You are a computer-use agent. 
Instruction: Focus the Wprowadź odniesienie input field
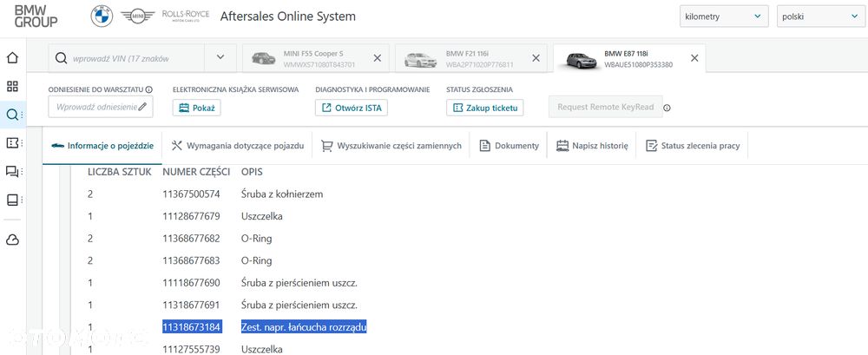pos(101,107)
